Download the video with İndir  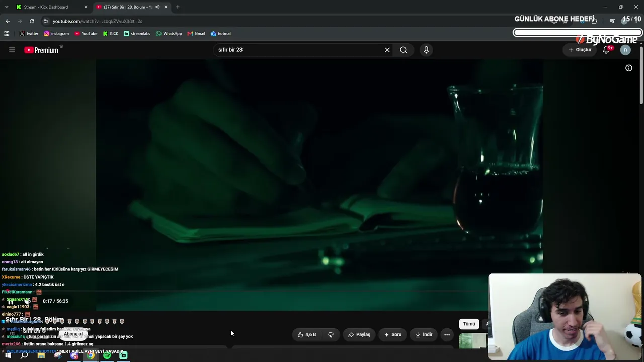pyautogui.click(x=424, y=335)
